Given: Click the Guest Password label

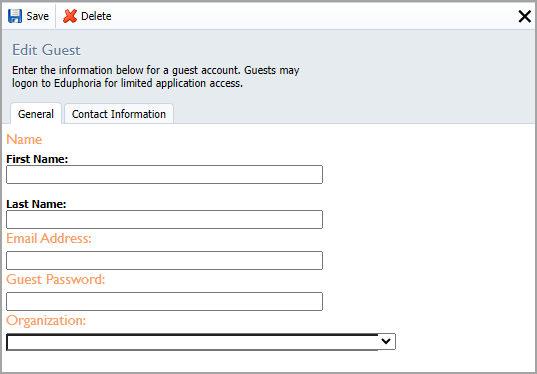Looking at the screenshot, I should 55,279.
